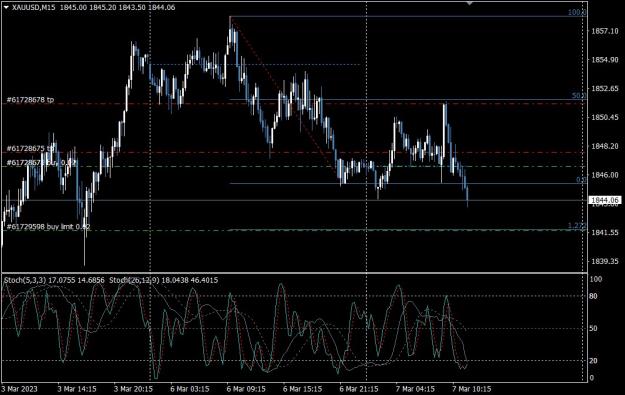625x395 pixels.
Task: Click price scale value 1841.55
Action: point(605,232)
